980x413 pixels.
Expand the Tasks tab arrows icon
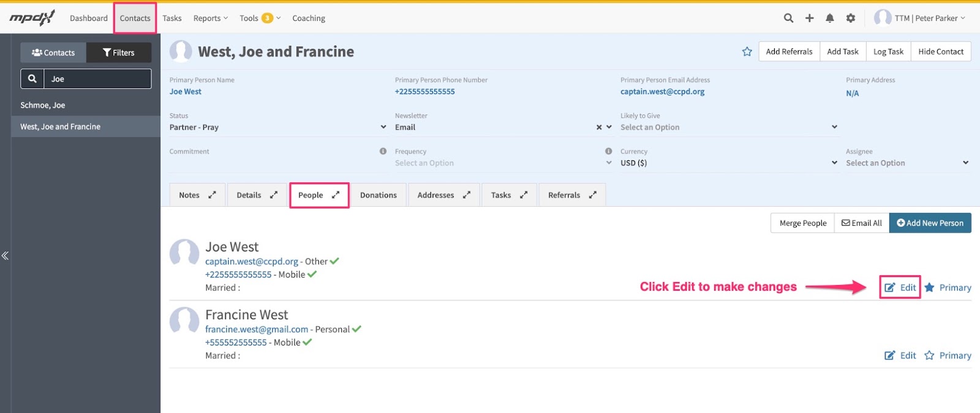523,195
